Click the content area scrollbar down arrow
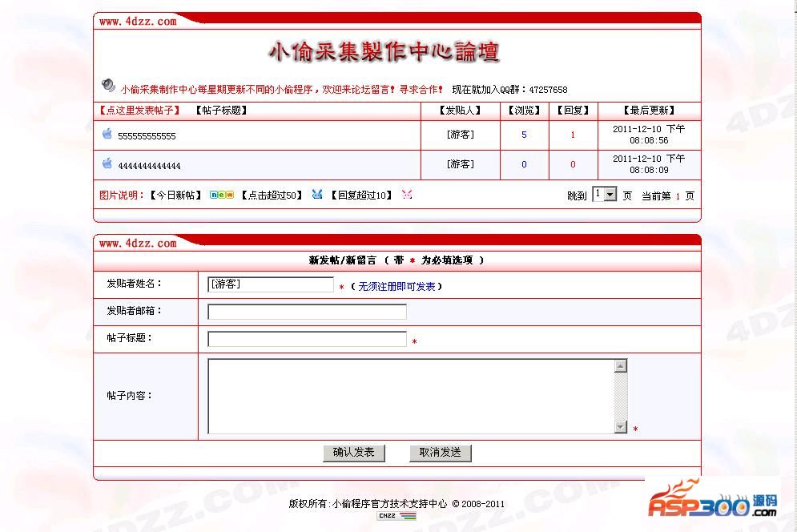This screenshot has height=532, width=797. pos(620,427)
